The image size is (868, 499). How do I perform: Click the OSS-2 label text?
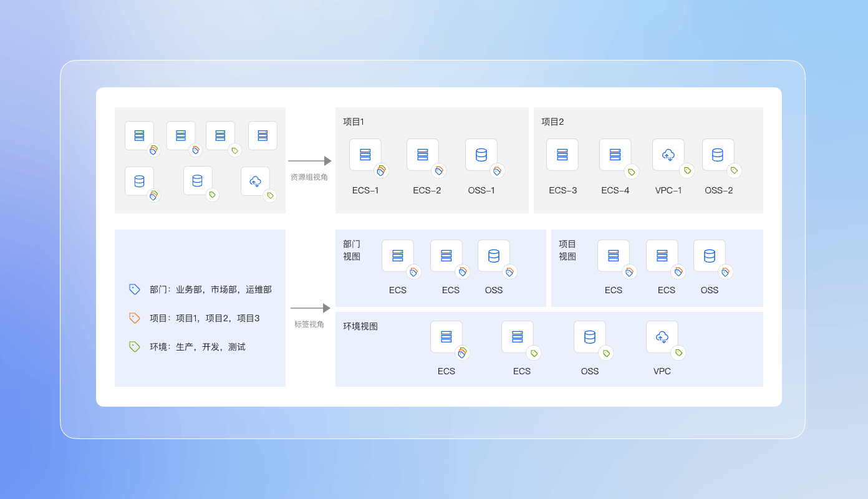pyautogui.click(x=719, y=190)
